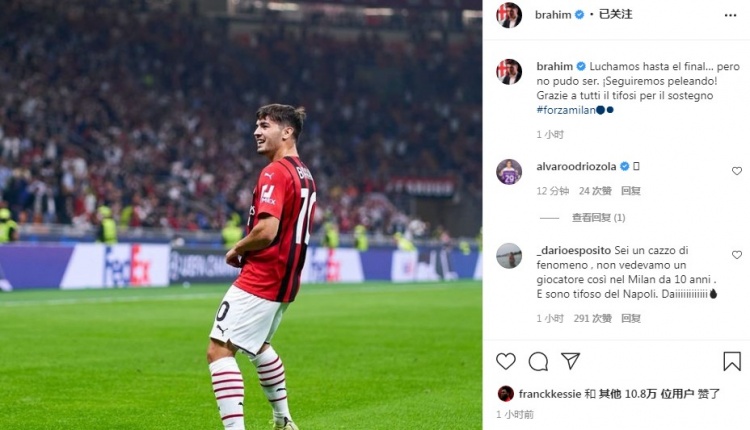750x430 pixels.
Task: Expand the 查看回复 (1) replies
Action: [598, 217]
